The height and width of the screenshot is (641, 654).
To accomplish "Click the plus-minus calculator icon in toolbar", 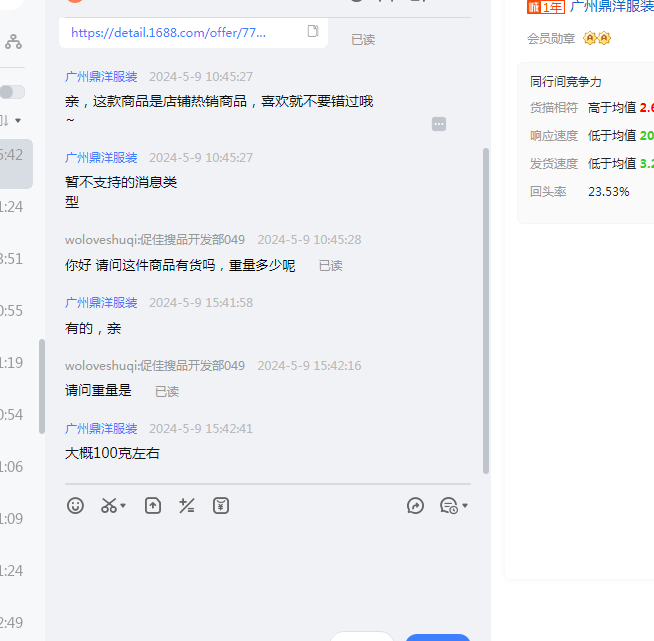I will pyautogui.click(x=186, y=506).
